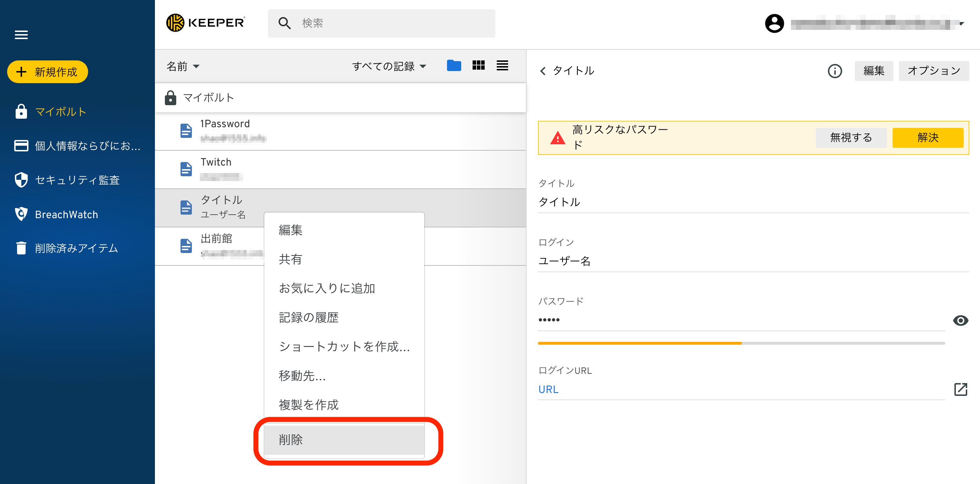Click the Keeper logo

(206, 23)
